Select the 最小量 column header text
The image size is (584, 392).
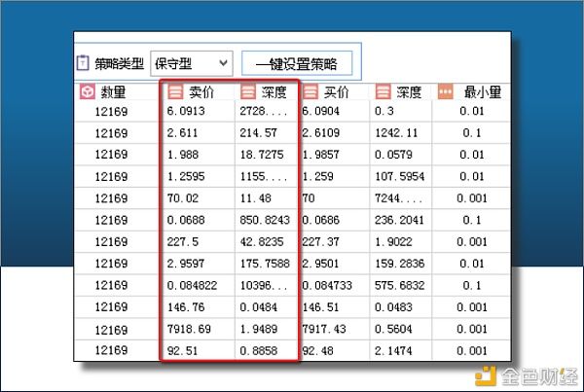pyautogui.click(x=483, y=92)
